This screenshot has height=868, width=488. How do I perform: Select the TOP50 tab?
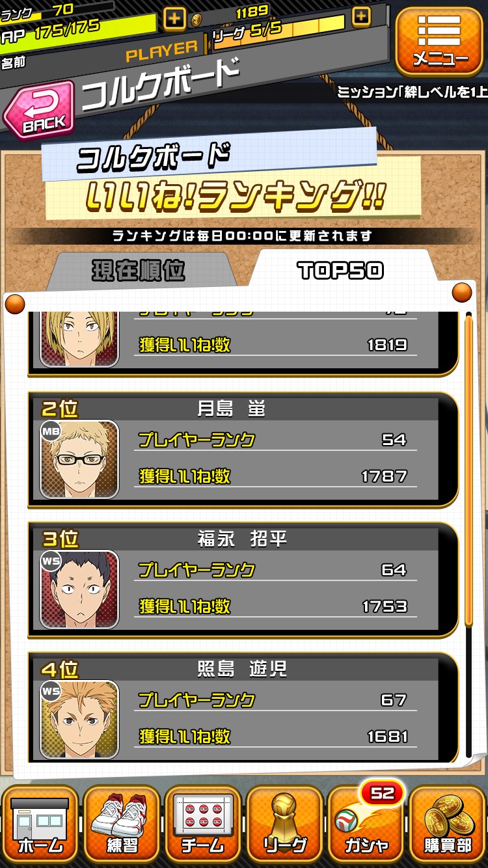340,271
